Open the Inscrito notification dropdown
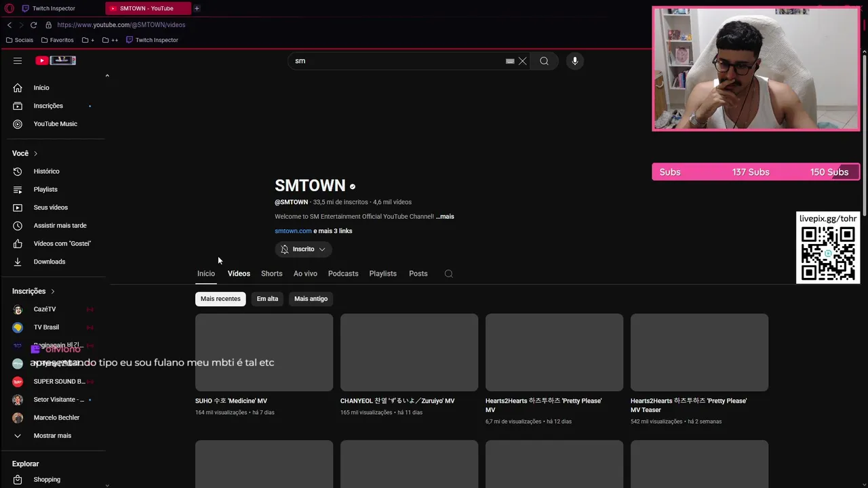868x488 pixels. coord(303,249)
